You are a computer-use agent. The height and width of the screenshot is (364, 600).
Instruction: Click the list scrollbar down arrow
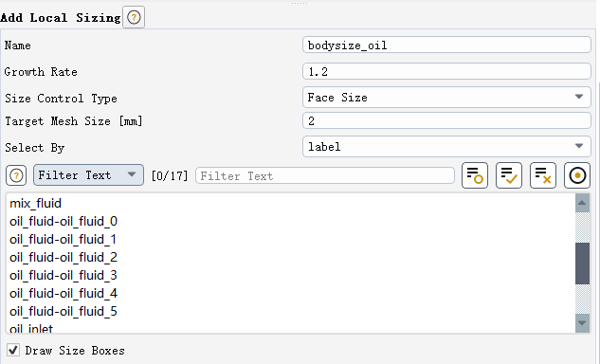tap(582, 323)
